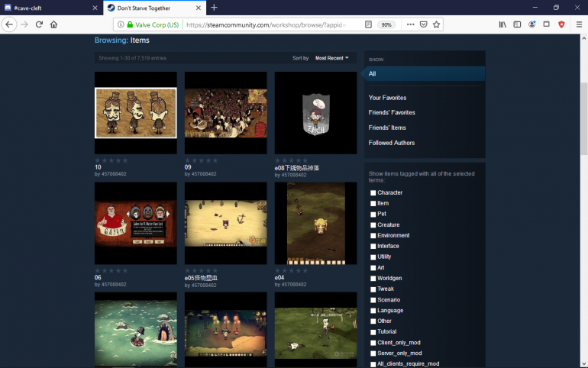Tick the Server_only_mod checkbox
Screen dimensions: 588x368
pyautogui.click(x=373, y=353)
